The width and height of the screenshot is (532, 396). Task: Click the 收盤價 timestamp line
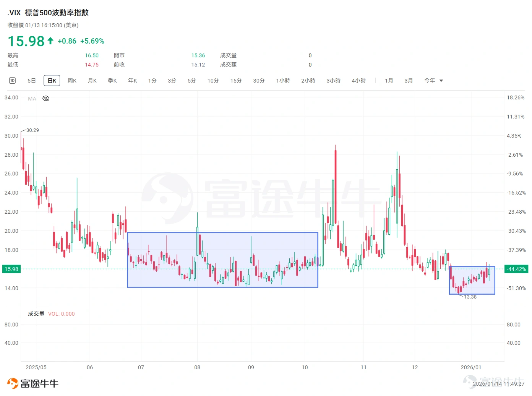pos(43,25)
